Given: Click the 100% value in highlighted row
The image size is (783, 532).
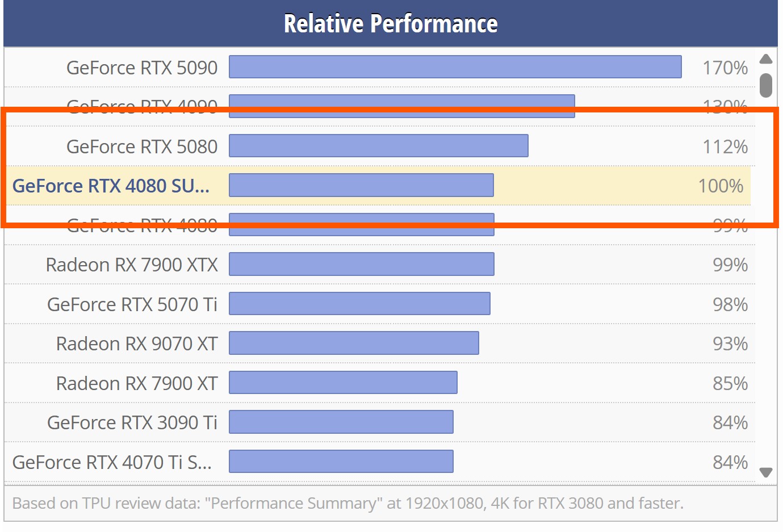Looking at the screenshot, I should pyautogui.click(x=721, y=186).
